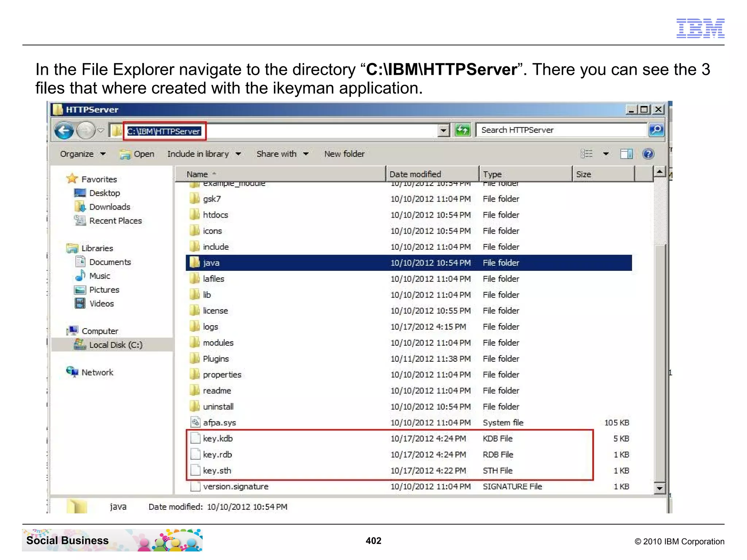Select the key.kdb file icon
Screen dimensions: 747x560
pos(196,439)
